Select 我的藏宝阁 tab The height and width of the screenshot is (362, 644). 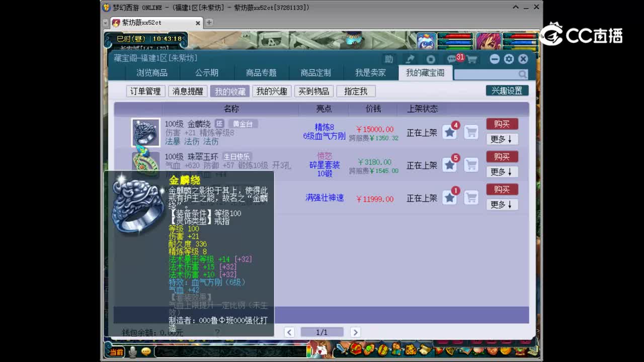pos(425,73)
